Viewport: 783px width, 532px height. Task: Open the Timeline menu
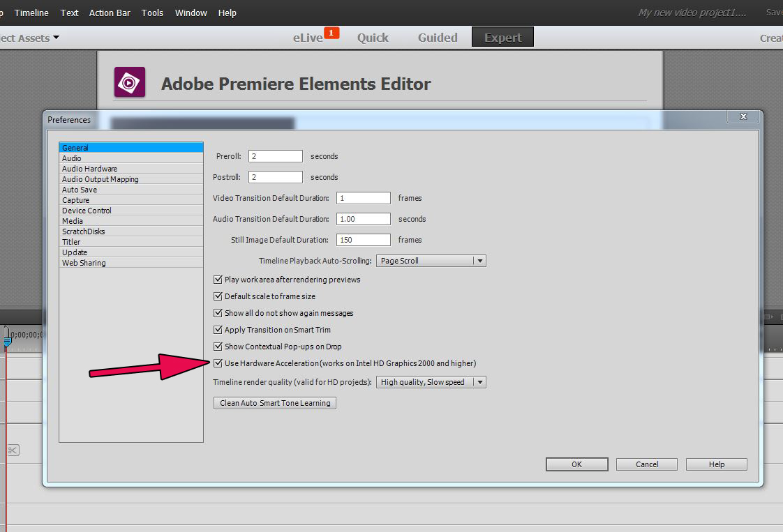coord(31,13)
